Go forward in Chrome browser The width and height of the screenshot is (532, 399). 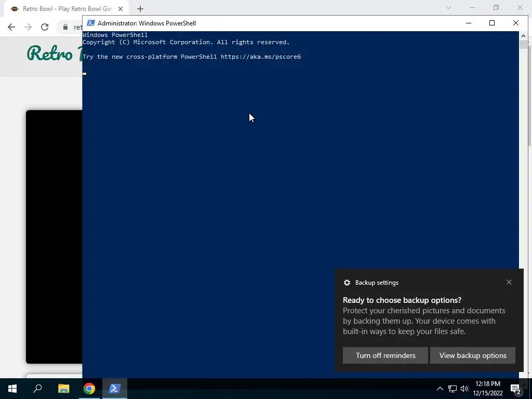coord(28,27)
